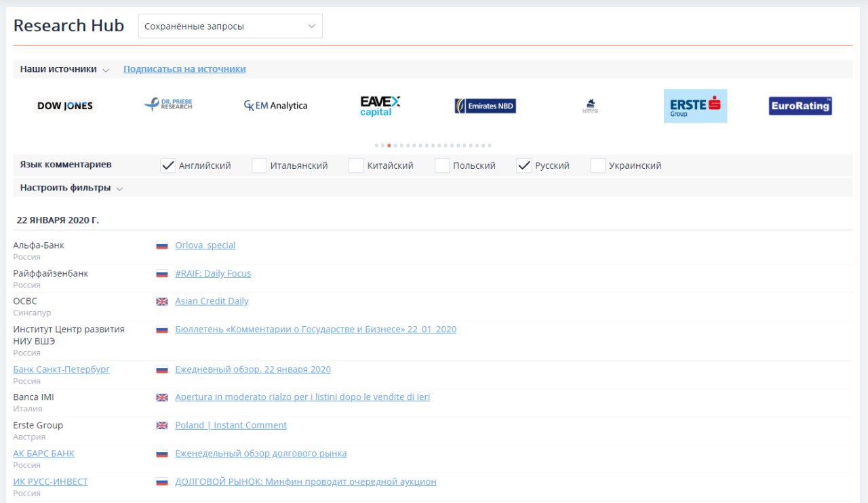This screenshot has height=503, width=868.
Task: Enable the Итальянский language checkbox
Action: tap(259, 165)
